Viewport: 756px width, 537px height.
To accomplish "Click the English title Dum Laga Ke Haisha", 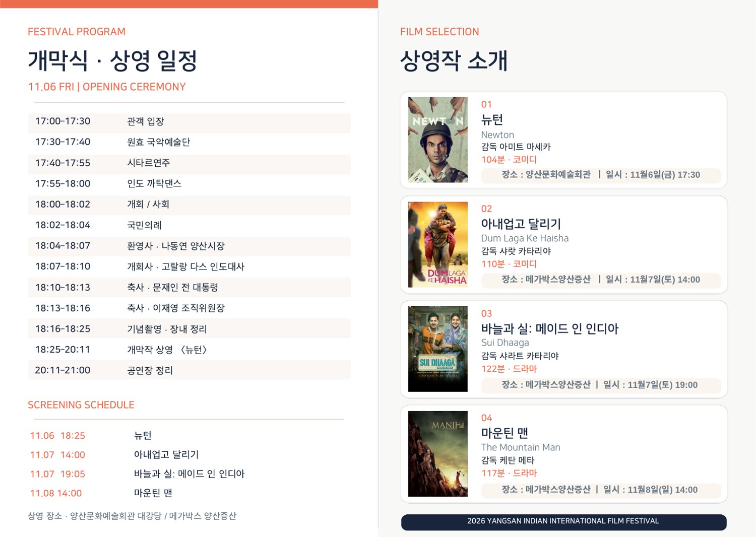I will click(525, 238).
